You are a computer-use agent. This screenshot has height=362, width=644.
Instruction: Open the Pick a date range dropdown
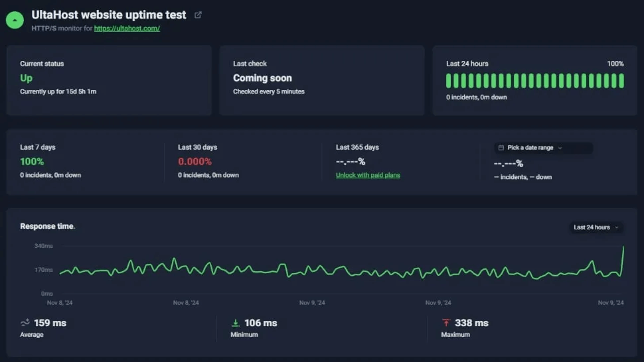pos(543,148)
